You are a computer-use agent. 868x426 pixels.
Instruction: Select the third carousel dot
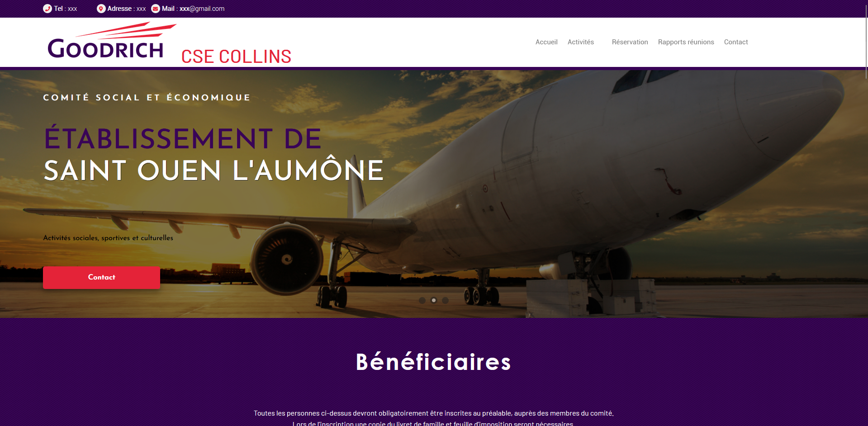(x=446, y=300)
